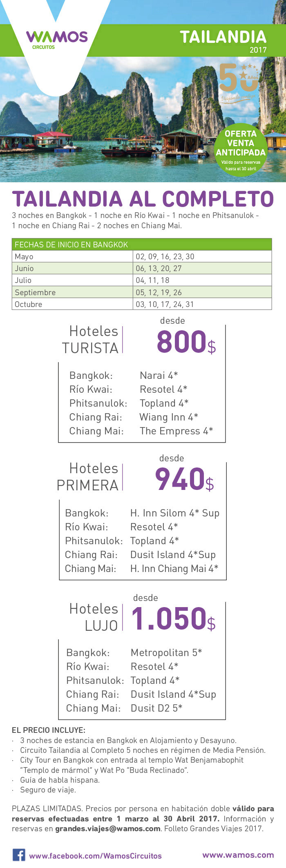Visit the www.wamos.com website link
The image size is (286, 868).
pyautogui.click(x=238, y=855)
